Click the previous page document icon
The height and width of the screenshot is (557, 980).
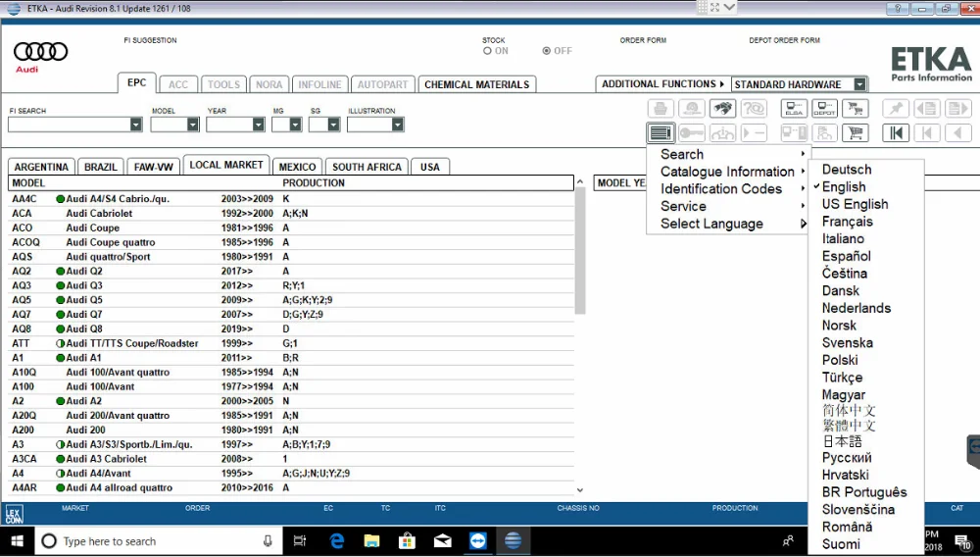[x=927, y=109]
